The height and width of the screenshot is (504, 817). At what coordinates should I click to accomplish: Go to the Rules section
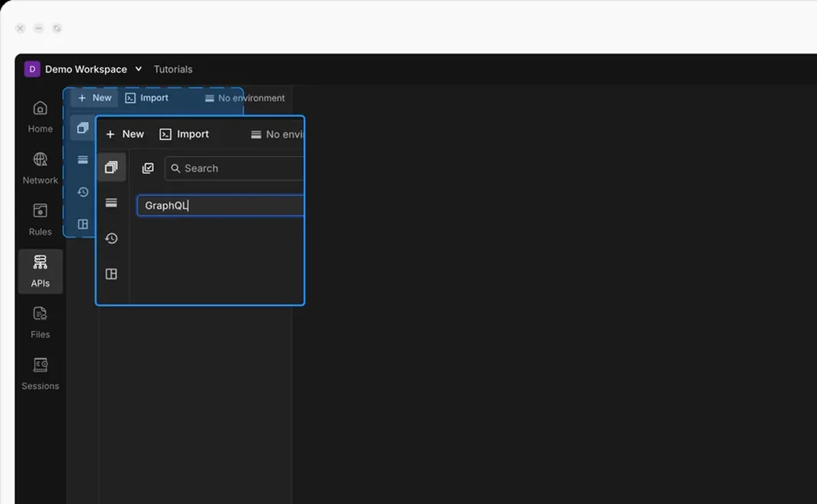click(x=40, y=220)
